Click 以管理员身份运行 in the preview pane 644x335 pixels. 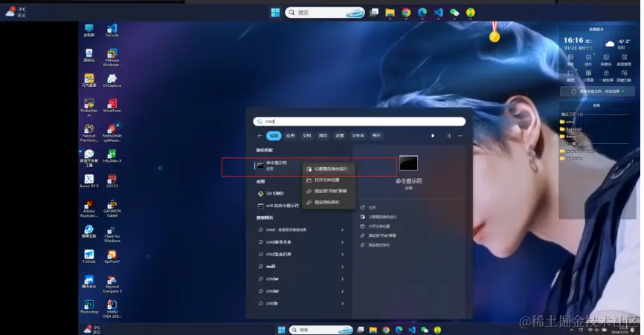(379, 217)
